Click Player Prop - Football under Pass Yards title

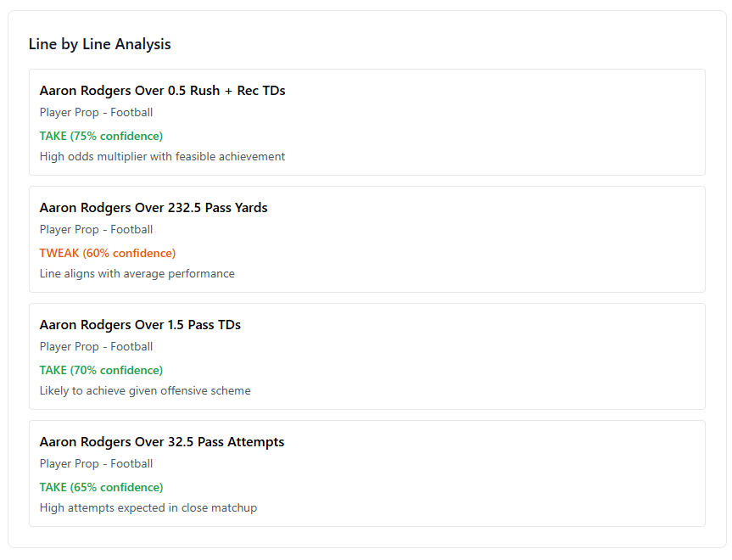click(96, 229)
